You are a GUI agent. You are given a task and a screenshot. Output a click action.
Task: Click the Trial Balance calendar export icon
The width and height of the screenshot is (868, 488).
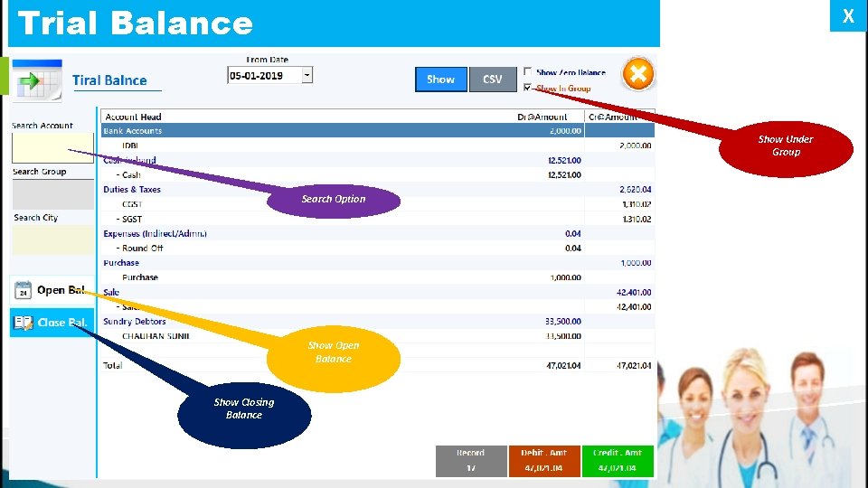(x=37, y=80)
